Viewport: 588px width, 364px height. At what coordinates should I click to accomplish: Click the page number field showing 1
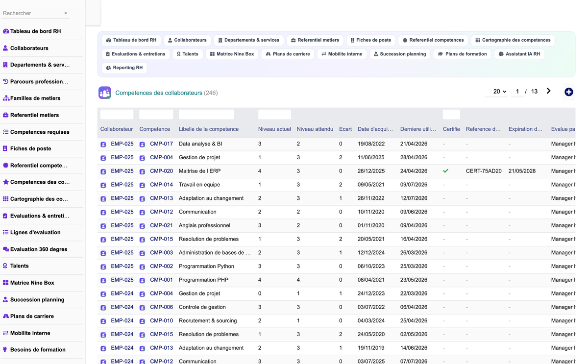(x=517, y=92)
